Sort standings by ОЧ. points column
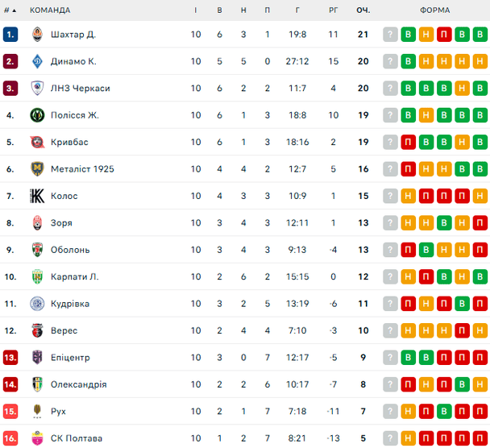The width and height of the screenshot is (490, 448). (363, 10)
